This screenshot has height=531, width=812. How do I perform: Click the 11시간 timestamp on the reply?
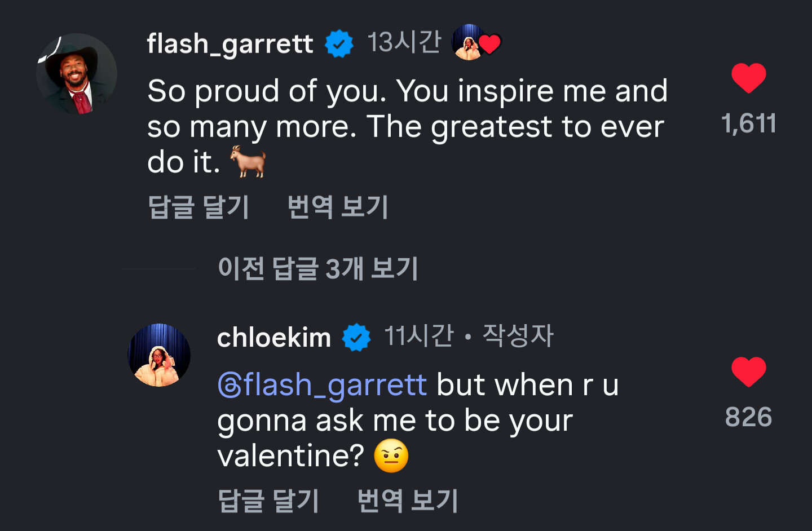click(x=418, y=336)
